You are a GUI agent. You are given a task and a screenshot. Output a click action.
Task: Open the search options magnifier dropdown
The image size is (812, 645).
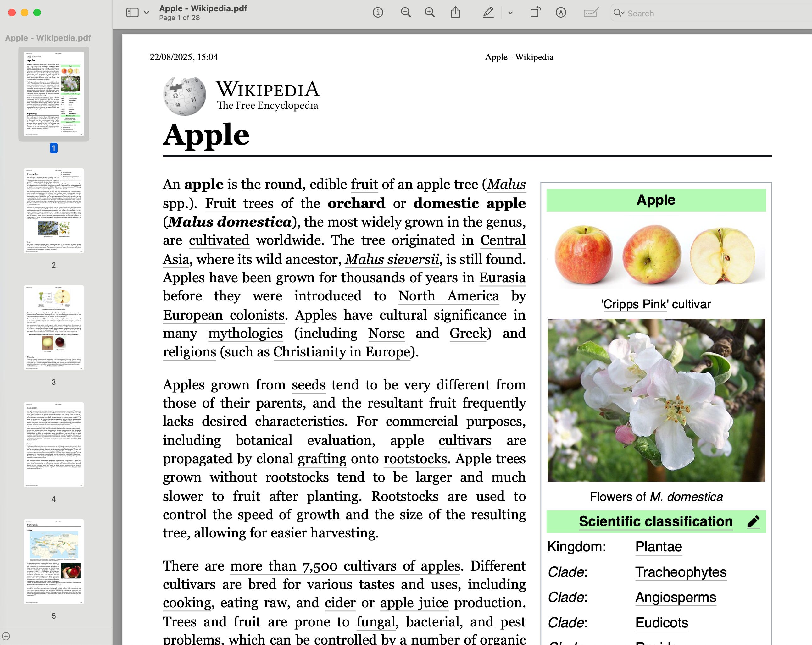pyautogui.click(x=619, y=13)
